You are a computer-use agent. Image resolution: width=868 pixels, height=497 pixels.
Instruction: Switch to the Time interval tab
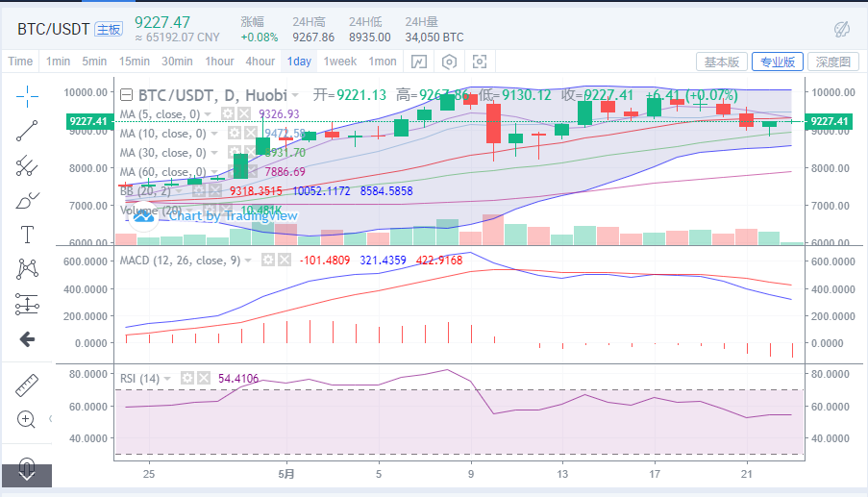(20, 62)
